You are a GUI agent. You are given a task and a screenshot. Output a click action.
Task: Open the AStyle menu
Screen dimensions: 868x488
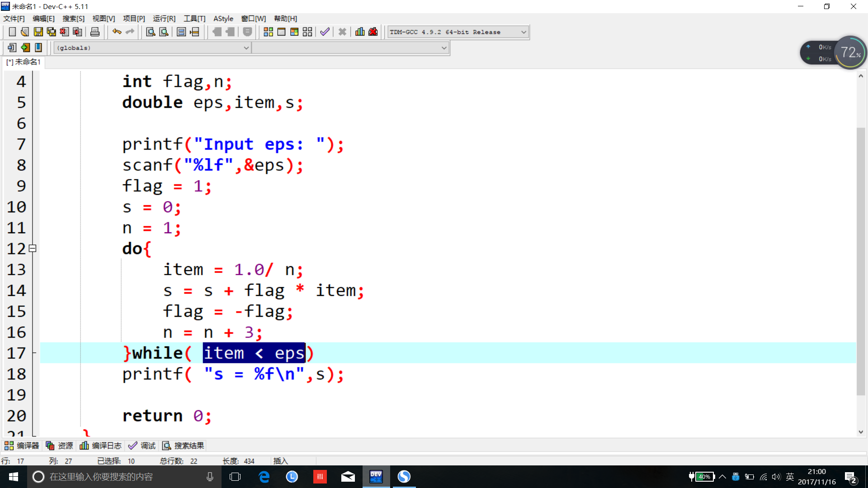[x=223, y=19]
